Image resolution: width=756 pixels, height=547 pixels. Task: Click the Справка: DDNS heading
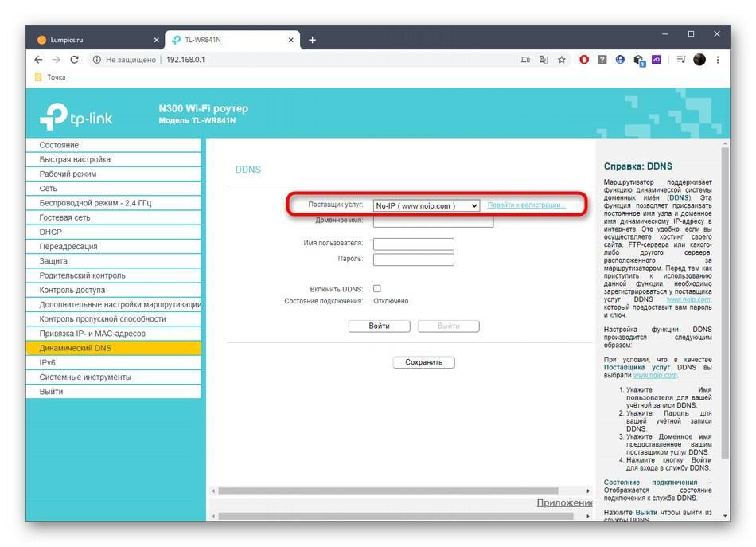pyautogui.click(x=638, y=166)
